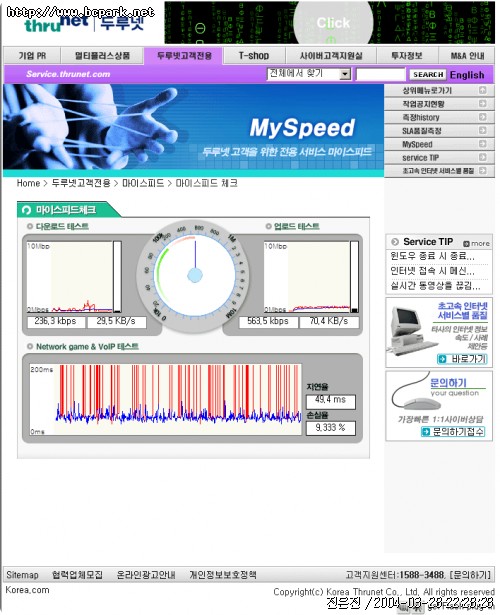Open the T-shop menu

[254, 56]
